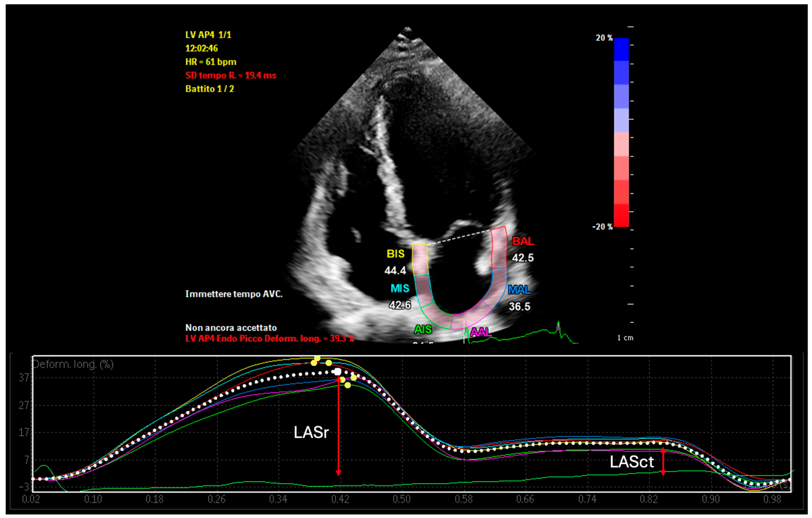Click the HR = 61 bpm readout
Screen dimensions: 812x518
(x=211, y=62)
